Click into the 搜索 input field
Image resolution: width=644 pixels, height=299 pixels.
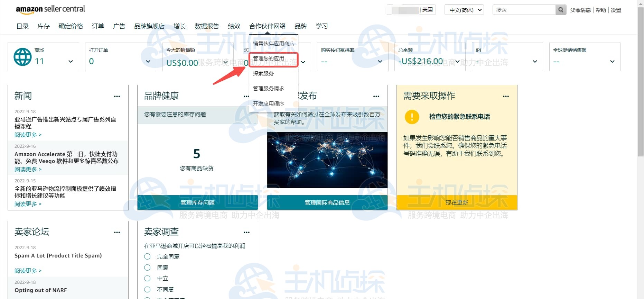(524, 10)
